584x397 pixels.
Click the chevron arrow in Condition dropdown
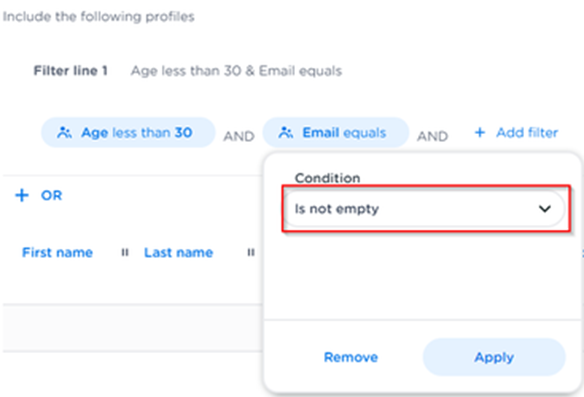(545, 209)
